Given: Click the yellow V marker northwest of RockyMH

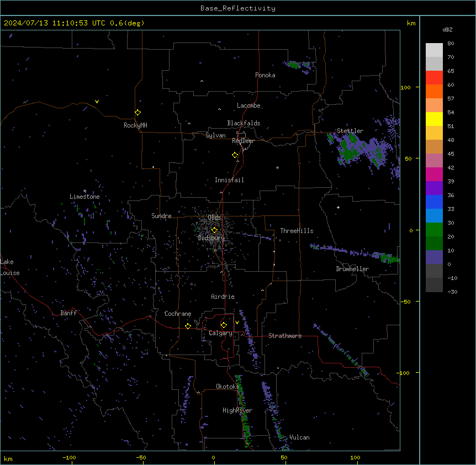Looking at the screenshot, I should click(97, 102).
